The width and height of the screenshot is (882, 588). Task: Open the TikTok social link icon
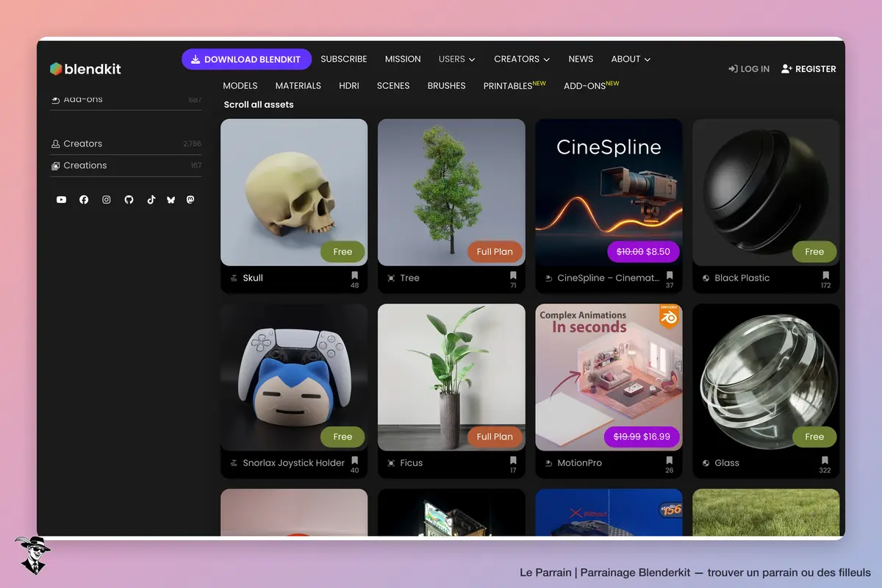pyautogui.click(x=151, y=200)
